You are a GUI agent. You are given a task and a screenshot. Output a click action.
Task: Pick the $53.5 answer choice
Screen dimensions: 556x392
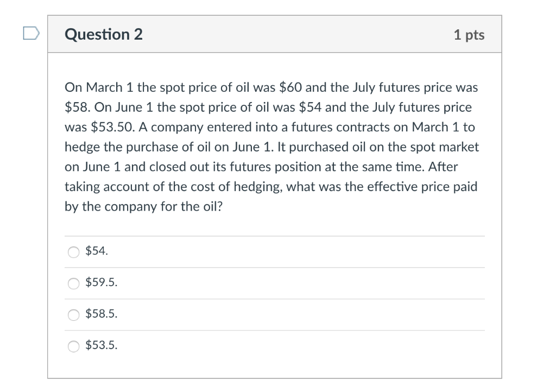[x=73, y=346]
